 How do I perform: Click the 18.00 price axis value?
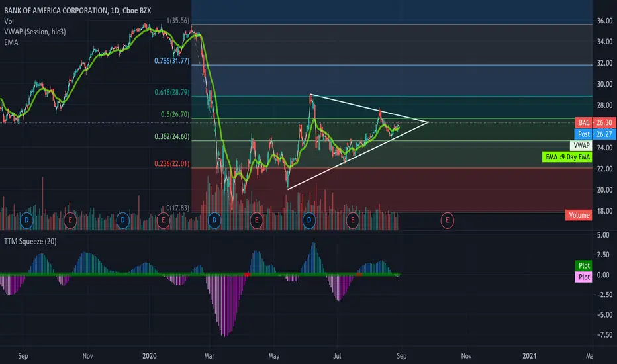[605, 211]
